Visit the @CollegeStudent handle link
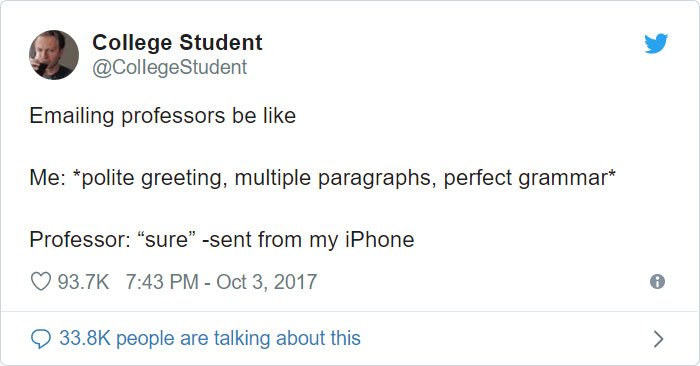 (170, 67)
